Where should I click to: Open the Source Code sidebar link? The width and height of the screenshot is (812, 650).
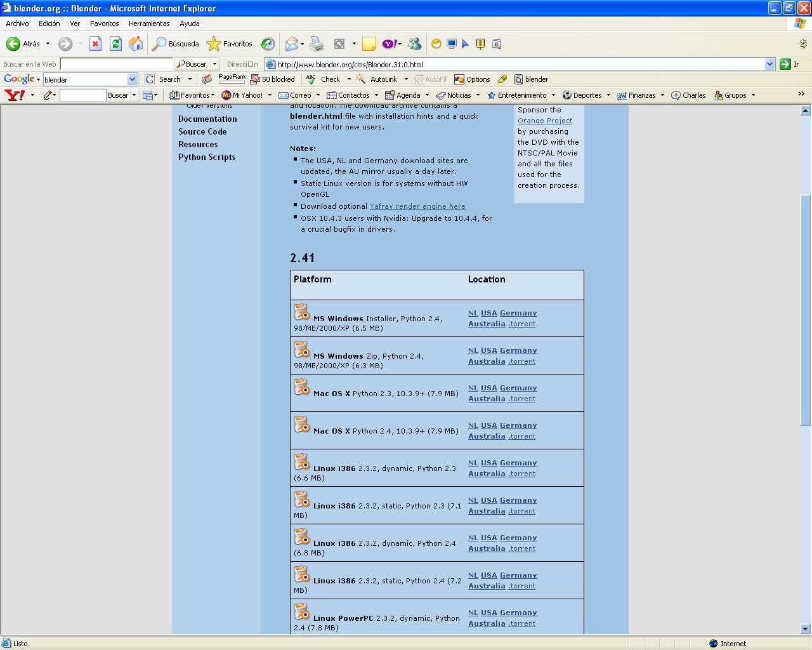(202, 131)
